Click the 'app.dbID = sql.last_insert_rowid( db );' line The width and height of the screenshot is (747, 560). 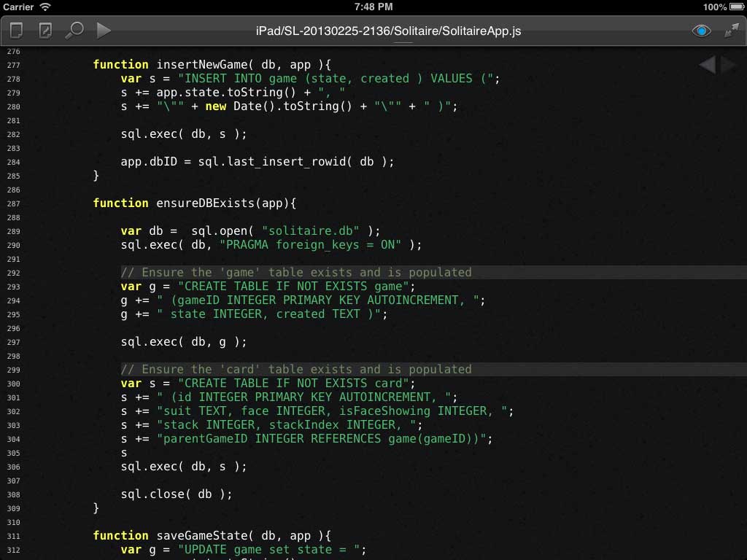[258, 162]
